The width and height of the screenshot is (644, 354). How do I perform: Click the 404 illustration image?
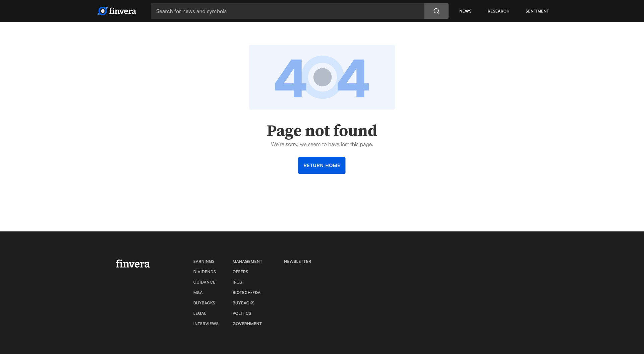322,77
